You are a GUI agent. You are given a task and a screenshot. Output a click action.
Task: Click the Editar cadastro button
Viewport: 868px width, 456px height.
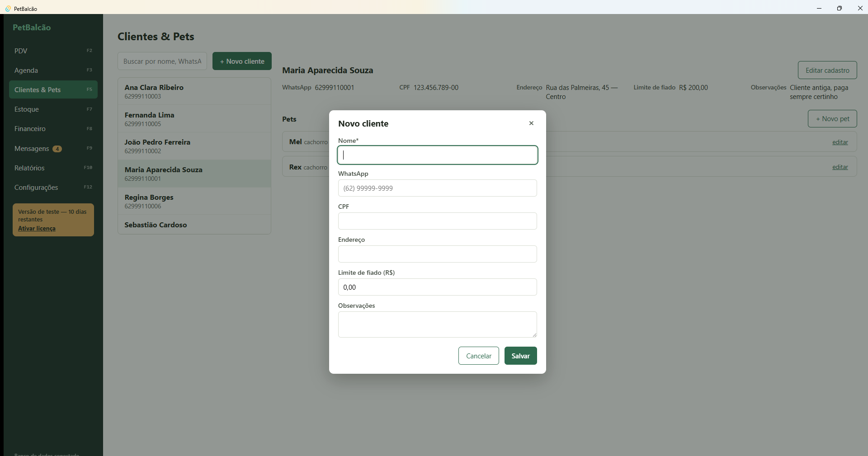pyautogui.click(x=827, y=70)
